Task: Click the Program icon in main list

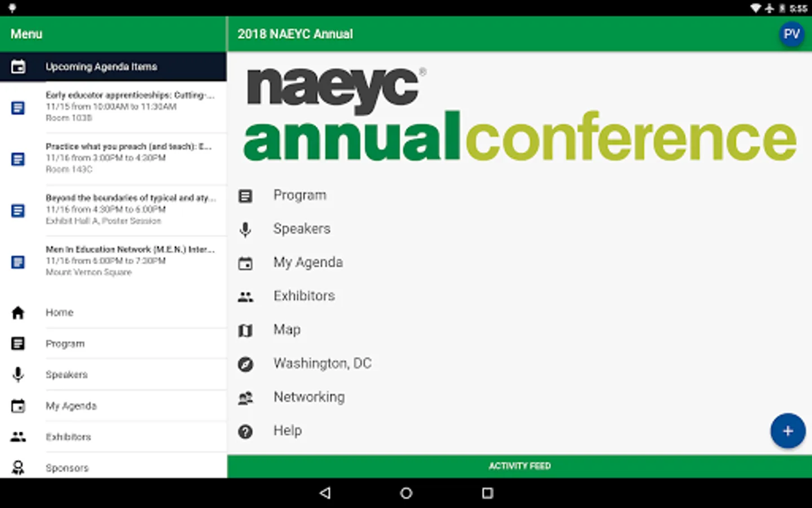Action: (x=245, y=196)
